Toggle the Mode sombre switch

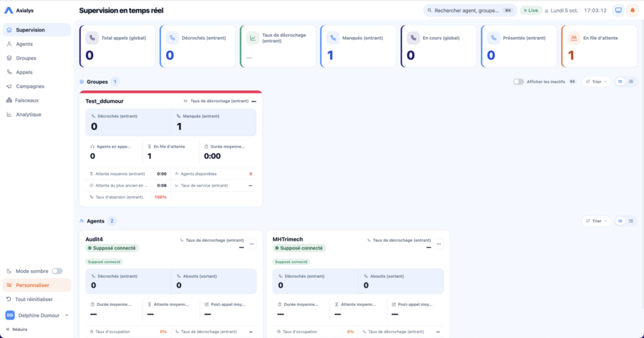click(57, 271)
